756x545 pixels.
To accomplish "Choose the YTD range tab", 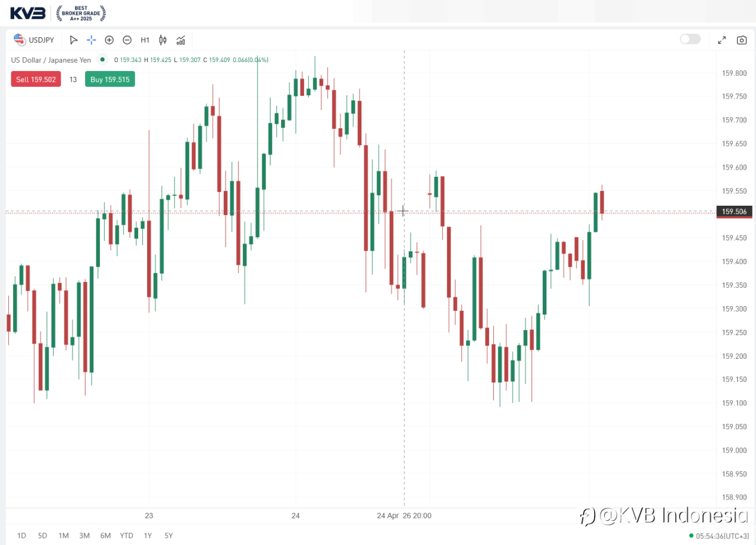I will tap(126, 536).
